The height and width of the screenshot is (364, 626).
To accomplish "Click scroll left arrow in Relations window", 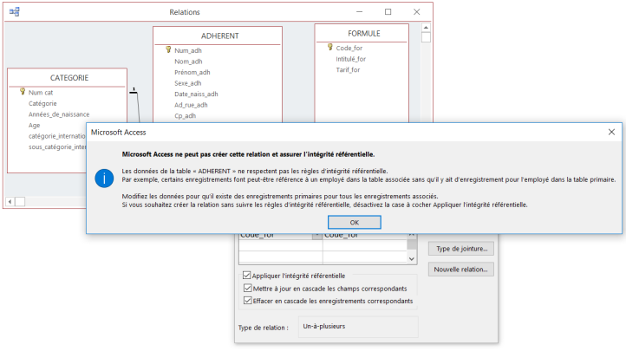I will click(10, 202).
